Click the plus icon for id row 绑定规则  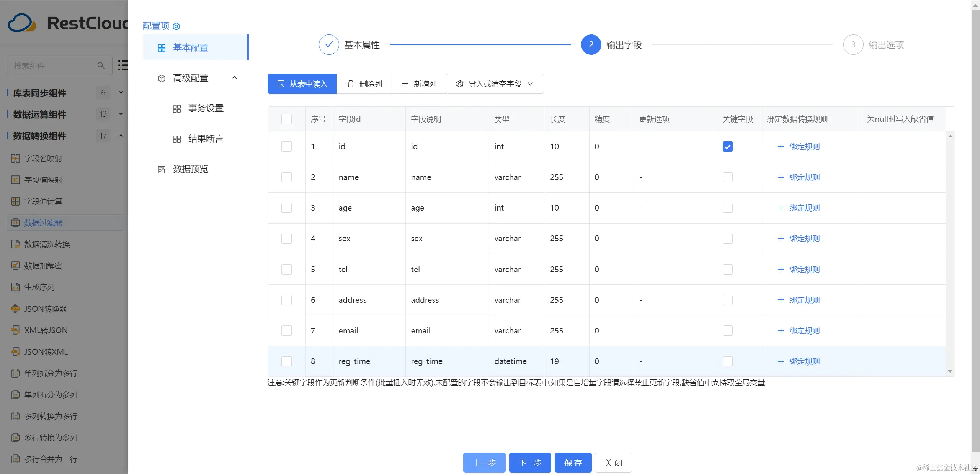tap(781, 147)
